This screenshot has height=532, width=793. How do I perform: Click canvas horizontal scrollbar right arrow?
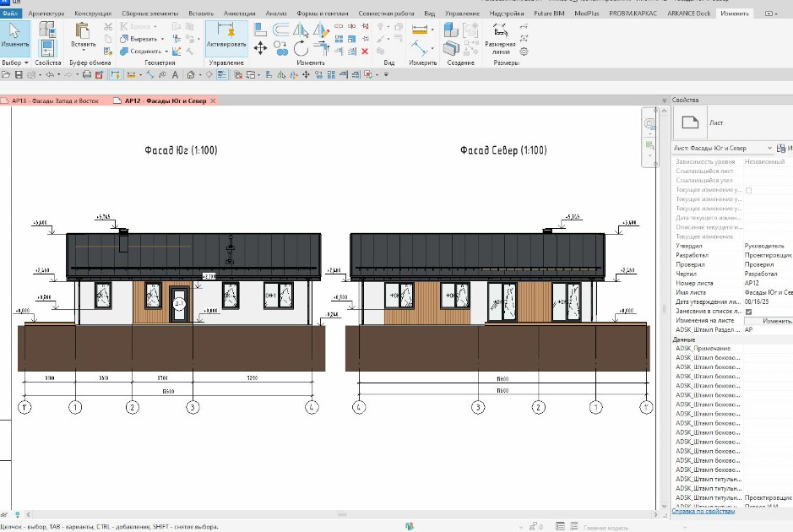tap(655, 515)
